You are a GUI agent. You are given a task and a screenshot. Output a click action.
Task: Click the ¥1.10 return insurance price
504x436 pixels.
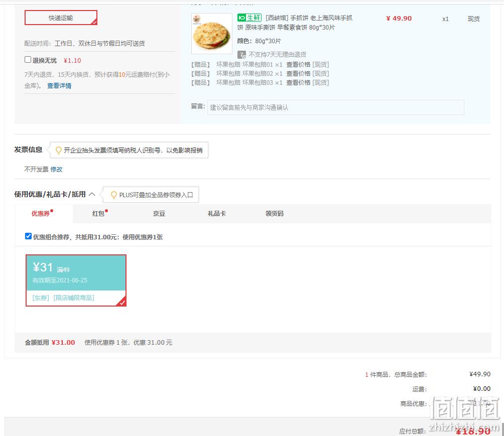point(72,60)
